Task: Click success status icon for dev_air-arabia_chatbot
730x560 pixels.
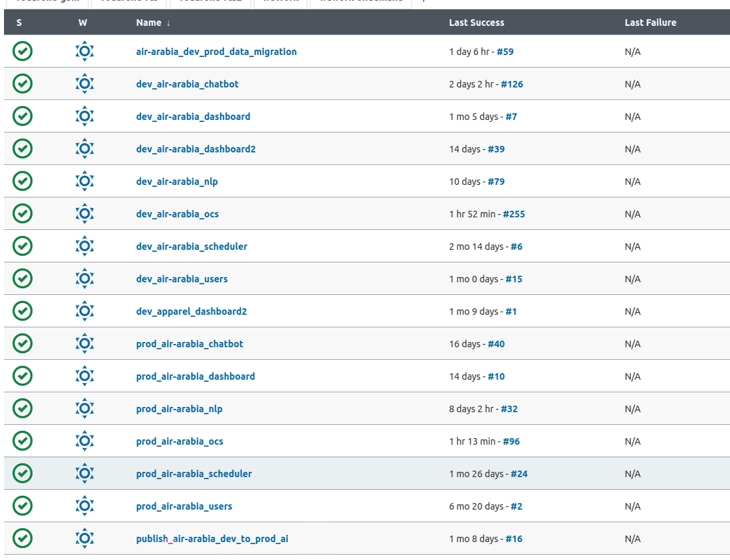Action: (x=23, y=84)
